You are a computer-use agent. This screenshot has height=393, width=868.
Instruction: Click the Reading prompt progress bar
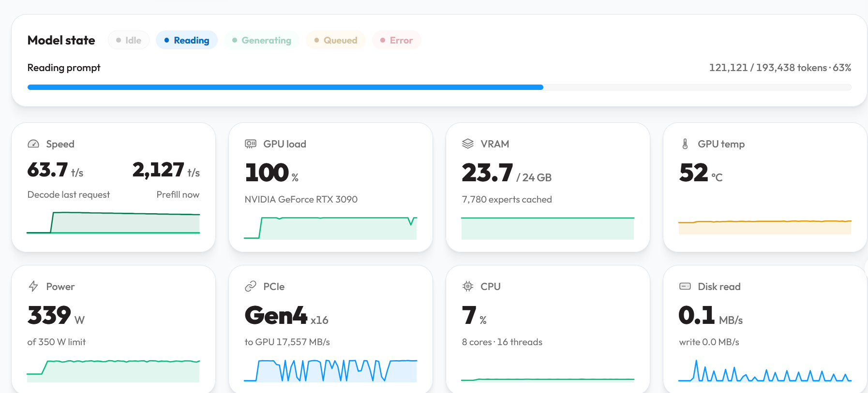[439, 87]
